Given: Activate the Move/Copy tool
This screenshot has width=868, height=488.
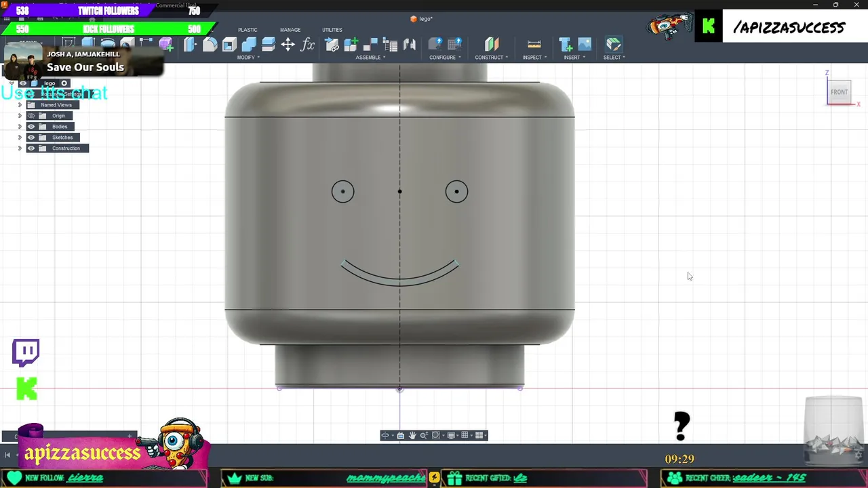Looking at the screenshot, I should click(x=288, y=45).
